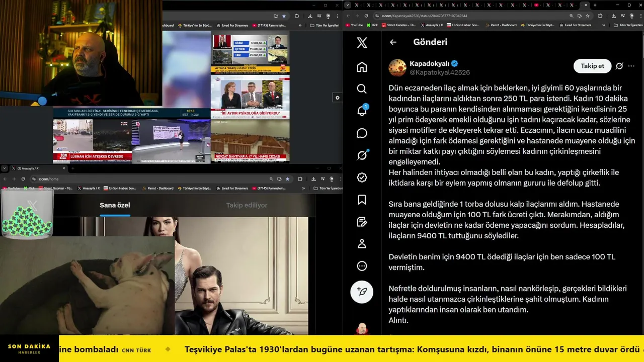Open X home via house icon in sidebar

tap(362, 67)
